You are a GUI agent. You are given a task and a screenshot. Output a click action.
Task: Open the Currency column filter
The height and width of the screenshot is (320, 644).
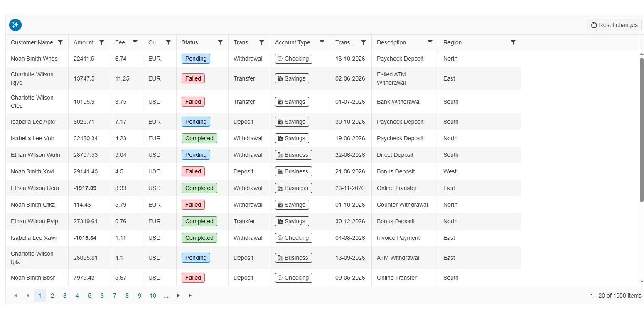coord(168,42)
